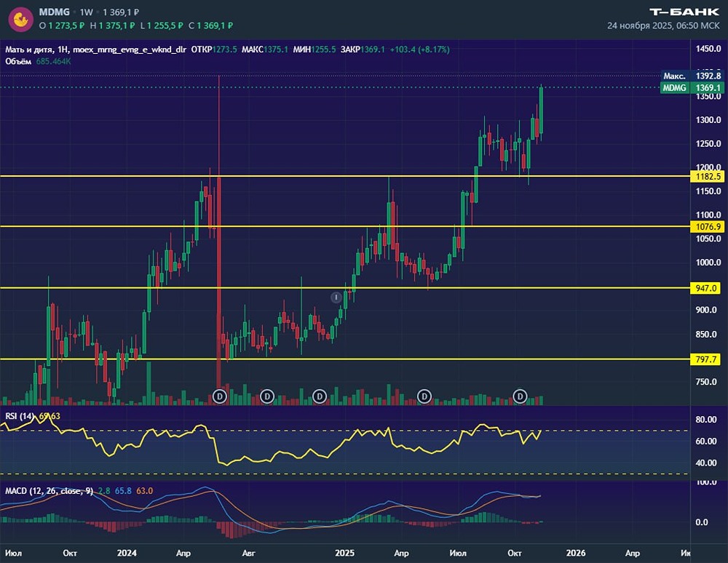
Task: Click the 2024 label on time axis
Action: coord(127,553)
